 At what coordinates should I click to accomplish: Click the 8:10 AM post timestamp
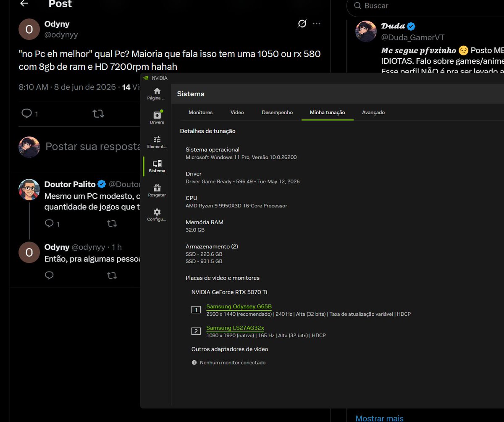[x=34, y=87]
